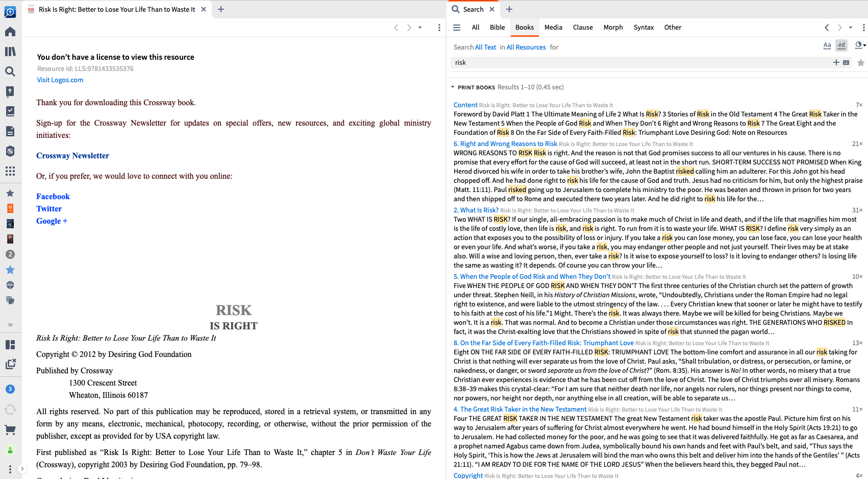The height and width of the screenshot is (479, 868).
Task: Open the Logos app logo menu
Action: coord(10,12)
